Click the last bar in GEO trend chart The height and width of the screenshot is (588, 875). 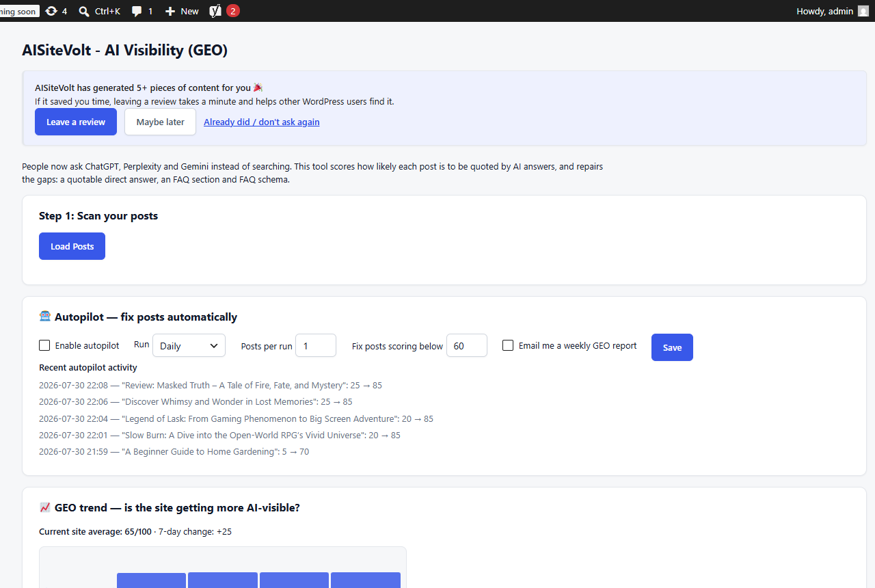(x=366, y=580)
